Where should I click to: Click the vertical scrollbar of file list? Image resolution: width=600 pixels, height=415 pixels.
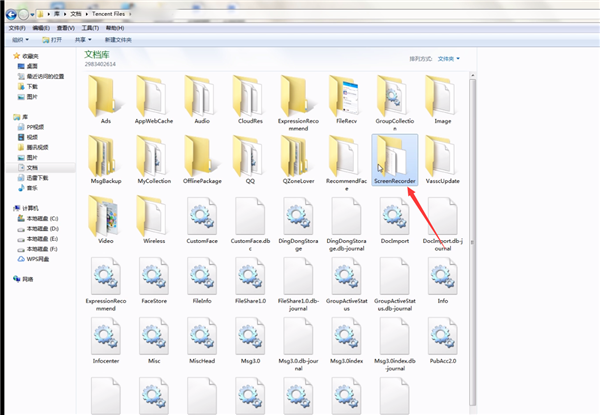tap(473, 242)
